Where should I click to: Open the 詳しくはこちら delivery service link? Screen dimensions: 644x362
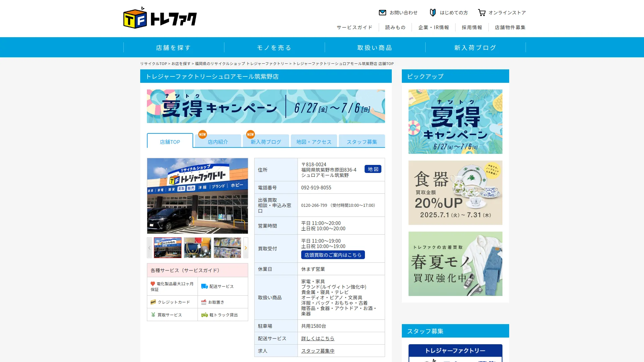pos(318,338)
